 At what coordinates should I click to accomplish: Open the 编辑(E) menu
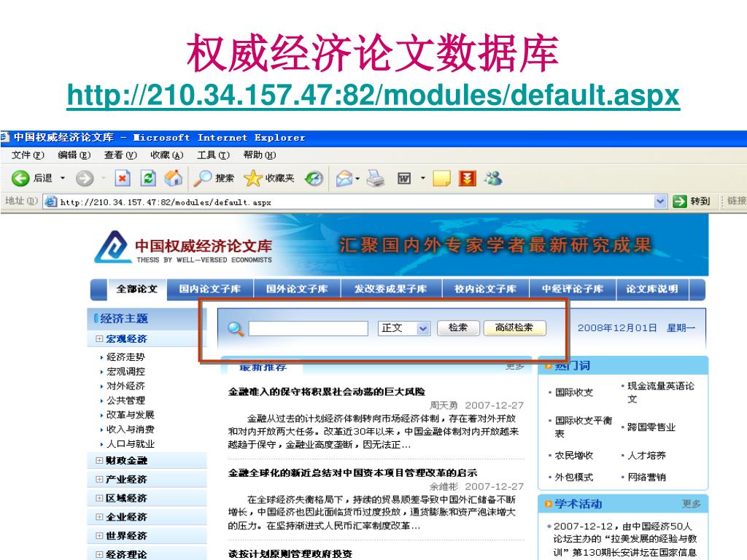(x=74, y=155)
